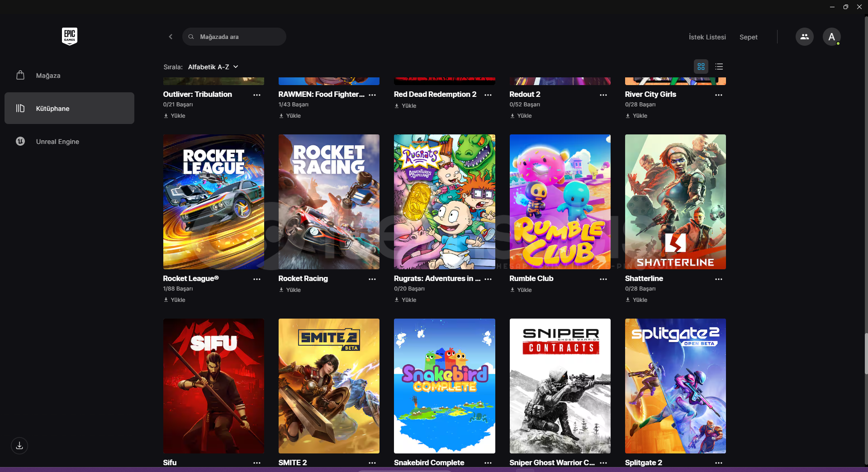The image size is (868, 472).
Task: Open the Rumble Club cover art
Action: pos(560,202)
